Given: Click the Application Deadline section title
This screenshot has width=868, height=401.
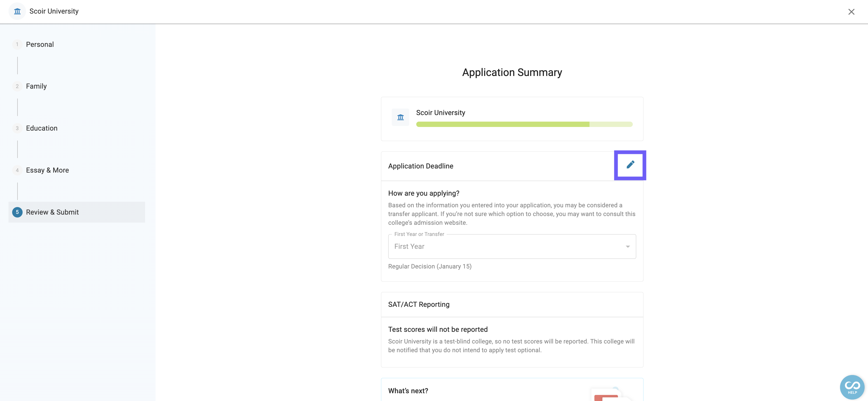Looking at the screenshot, I should (421, 166).
